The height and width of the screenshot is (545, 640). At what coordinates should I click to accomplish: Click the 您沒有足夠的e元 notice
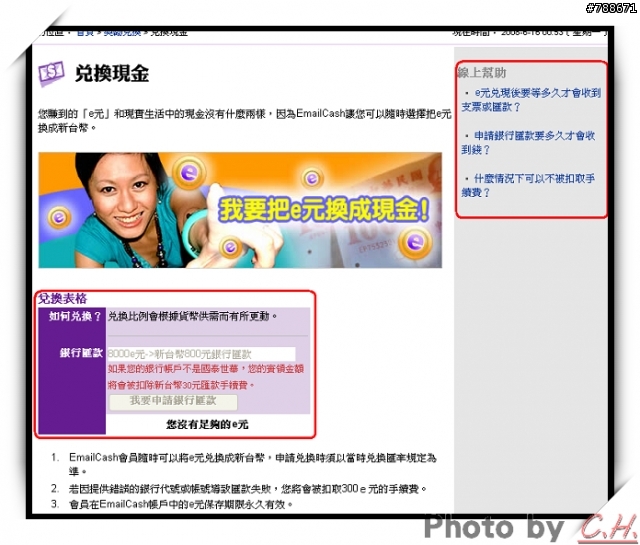207,425
